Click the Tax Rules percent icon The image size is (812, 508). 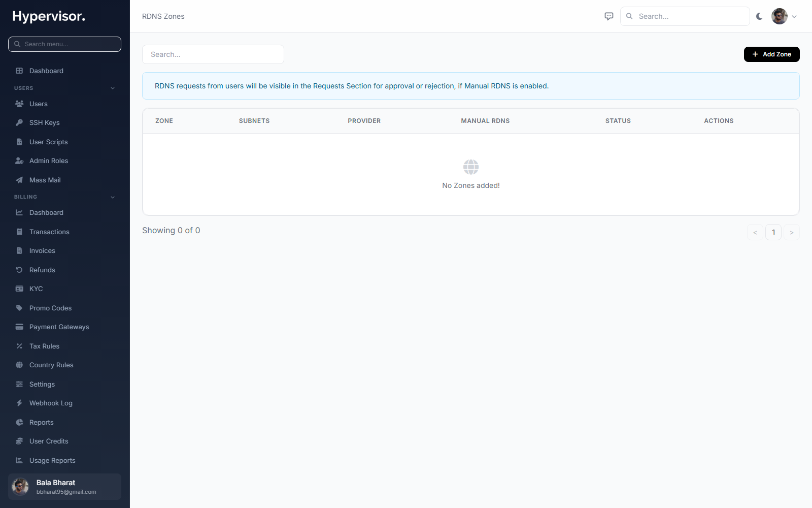click(19, 346)
